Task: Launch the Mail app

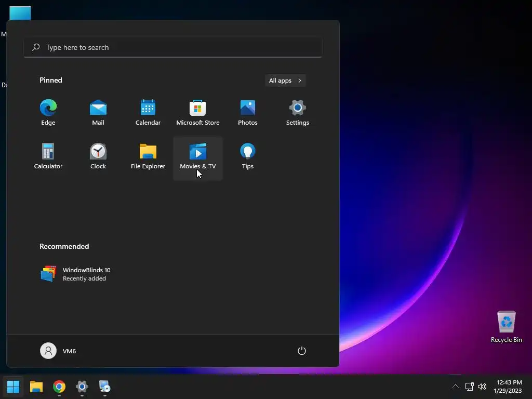Action: pos(98,113)
